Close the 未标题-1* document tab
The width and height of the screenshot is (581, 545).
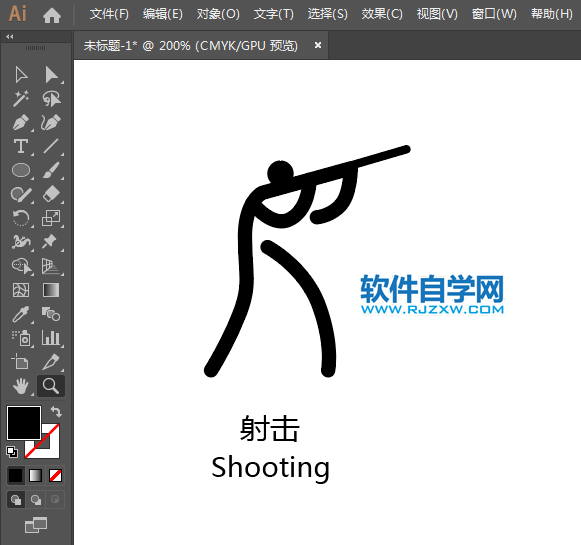coord(318,45)
